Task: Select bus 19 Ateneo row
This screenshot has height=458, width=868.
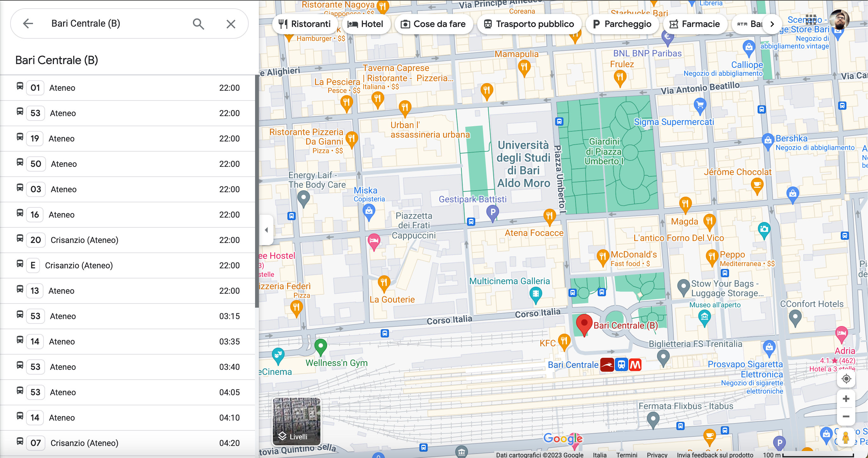Action: pyautogui.click(x=127, y=139)
